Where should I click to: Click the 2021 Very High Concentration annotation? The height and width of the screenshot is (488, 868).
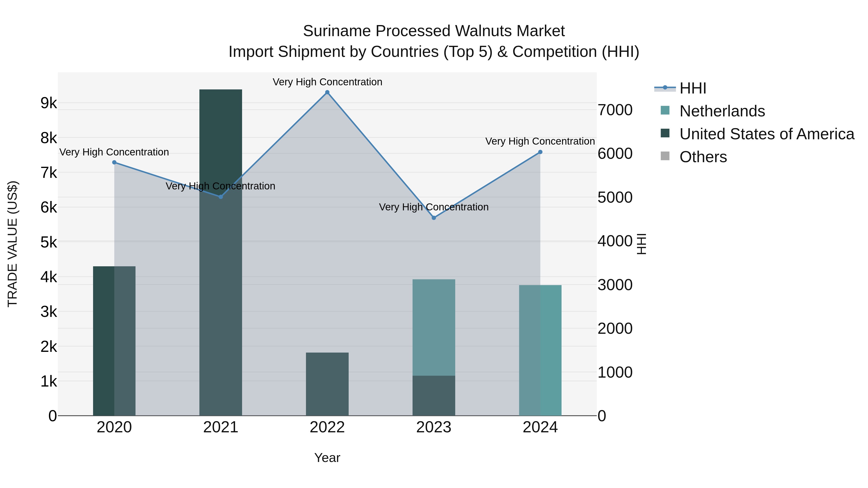click(221, 186)
